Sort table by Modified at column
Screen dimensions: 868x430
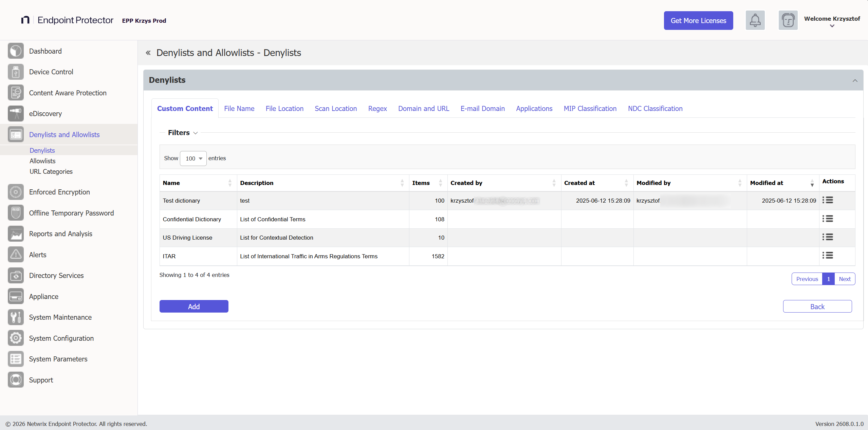783,183
